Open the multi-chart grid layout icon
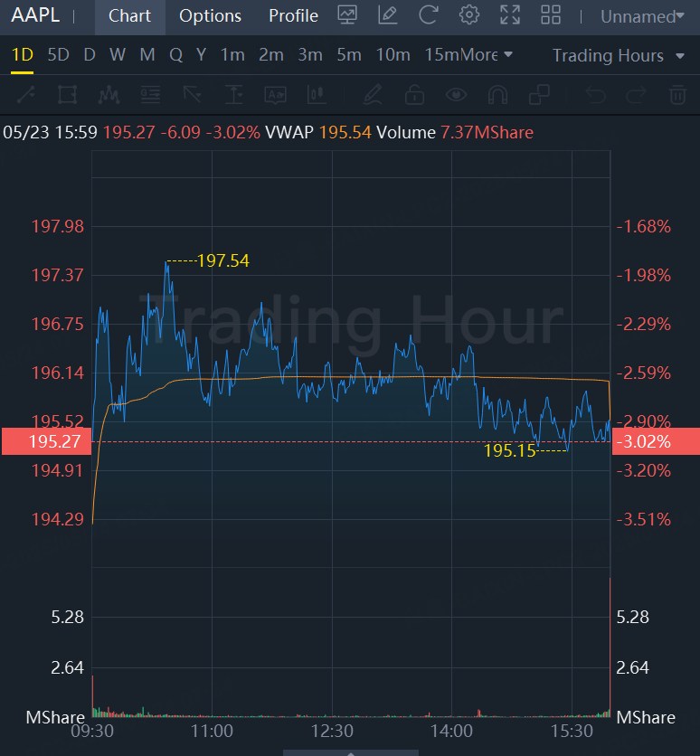700x756 pixels. click(x=551, y=15)
